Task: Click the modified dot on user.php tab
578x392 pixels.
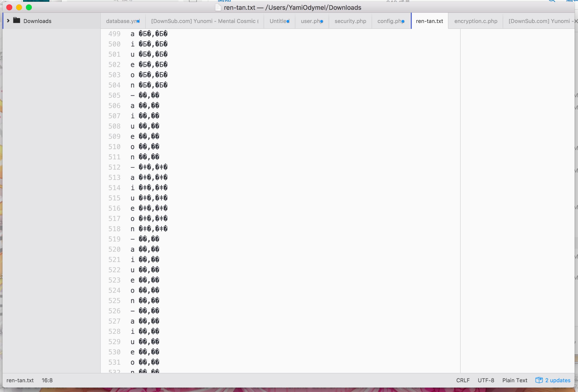Action: point(322,21)
